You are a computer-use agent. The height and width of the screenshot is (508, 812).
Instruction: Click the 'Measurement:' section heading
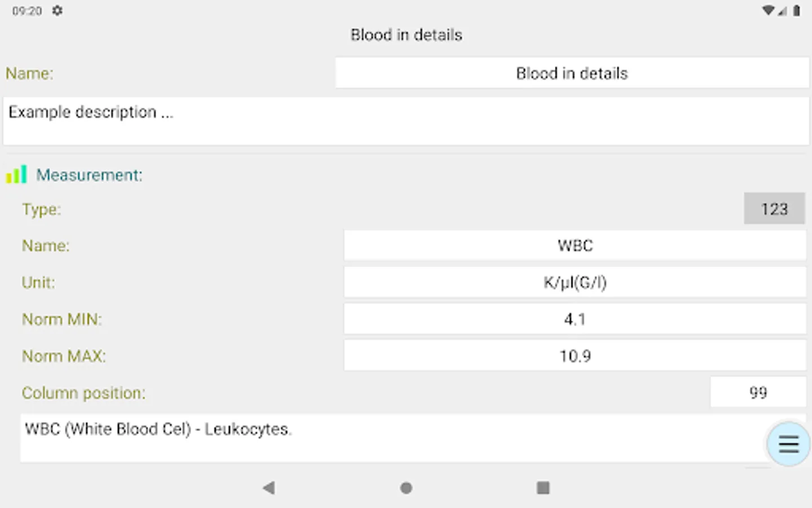(x=89, y=176)
